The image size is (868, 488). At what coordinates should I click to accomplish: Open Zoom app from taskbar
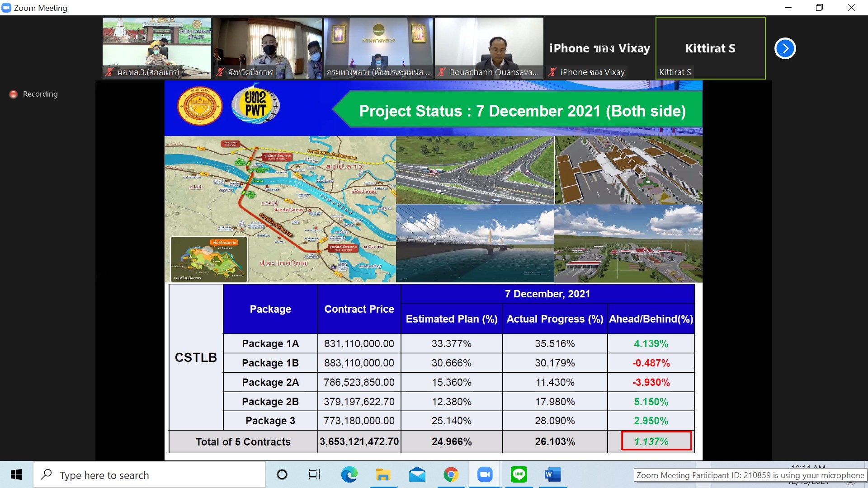[x=485, y=474]
